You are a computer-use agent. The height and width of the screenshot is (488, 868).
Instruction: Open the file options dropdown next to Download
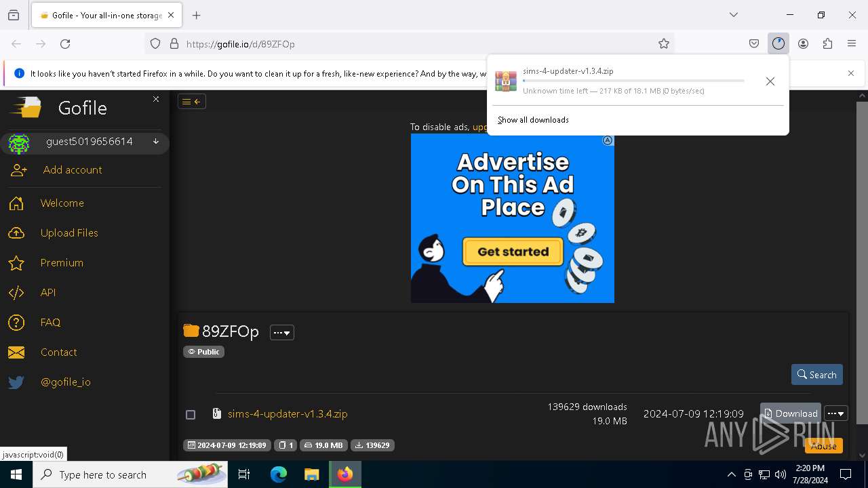point(836,413)
